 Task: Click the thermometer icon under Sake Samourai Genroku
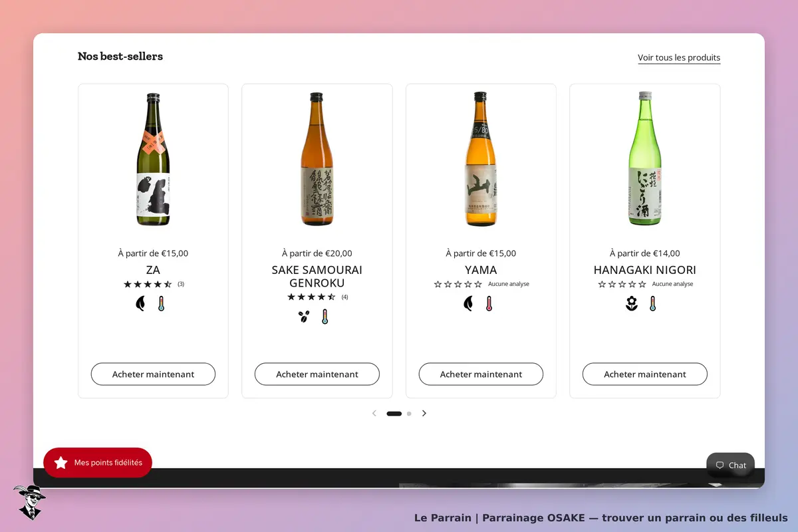[x=325, y=317]
